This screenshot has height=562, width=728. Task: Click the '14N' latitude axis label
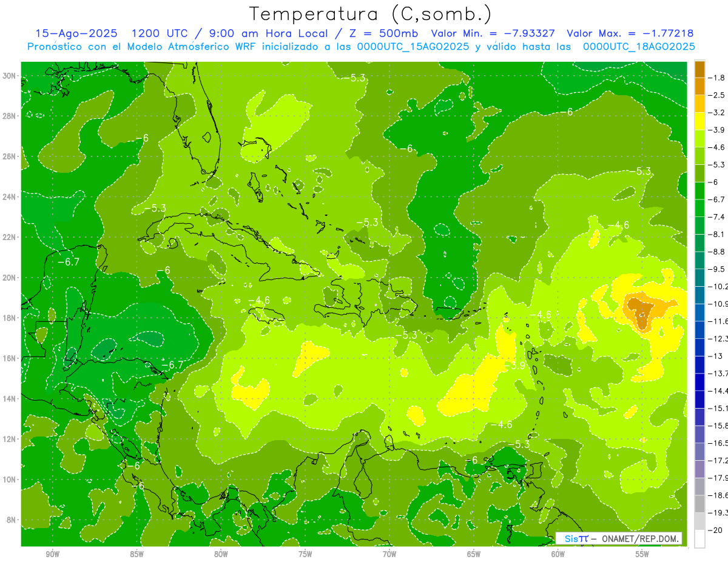pyautogui.click(x=10, y=398)
